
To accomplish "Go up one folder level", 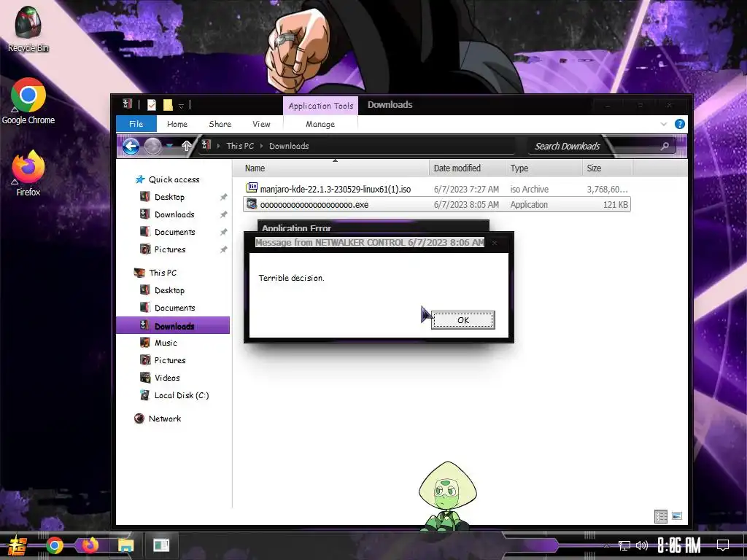I will click(x=186, y=146).
